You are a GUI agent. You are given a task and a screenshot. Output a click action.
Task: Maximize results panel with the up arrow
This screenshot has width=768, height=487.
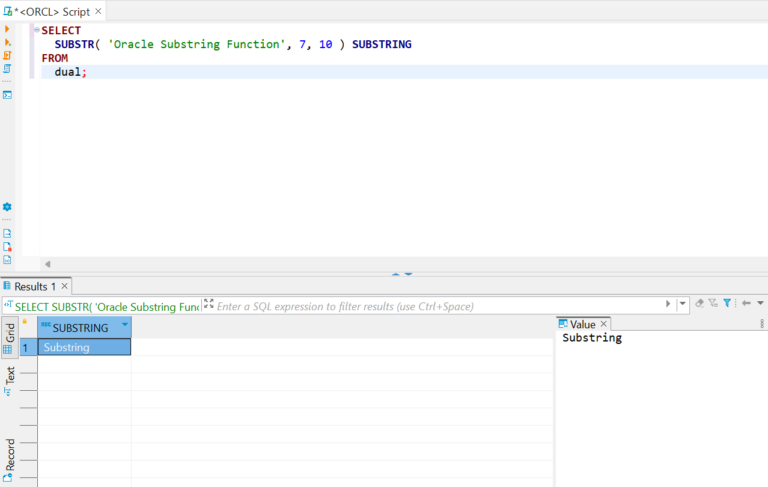click(x=396, y=274)
